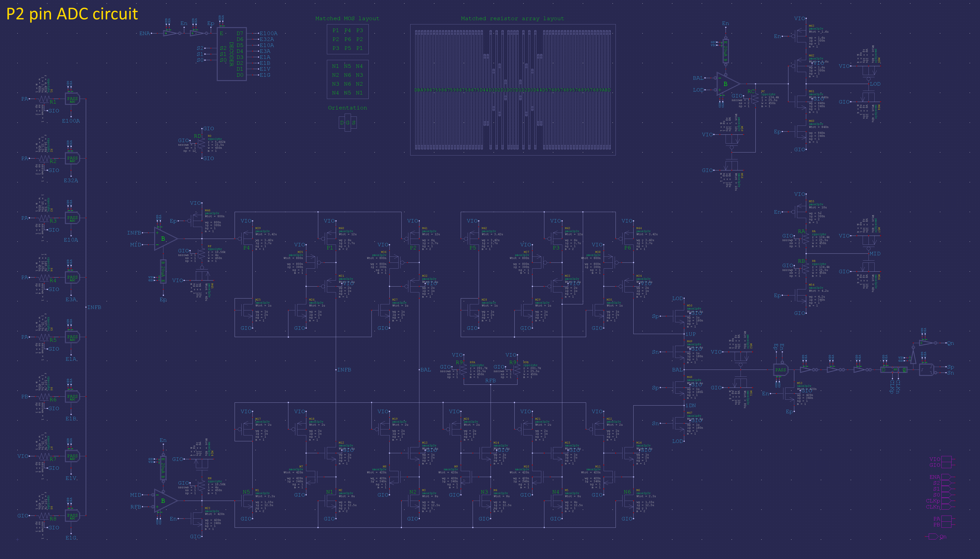This screenshot has width=980, height=559.
Task: Select the RP resistor symbol
Action: pos(202,254)
